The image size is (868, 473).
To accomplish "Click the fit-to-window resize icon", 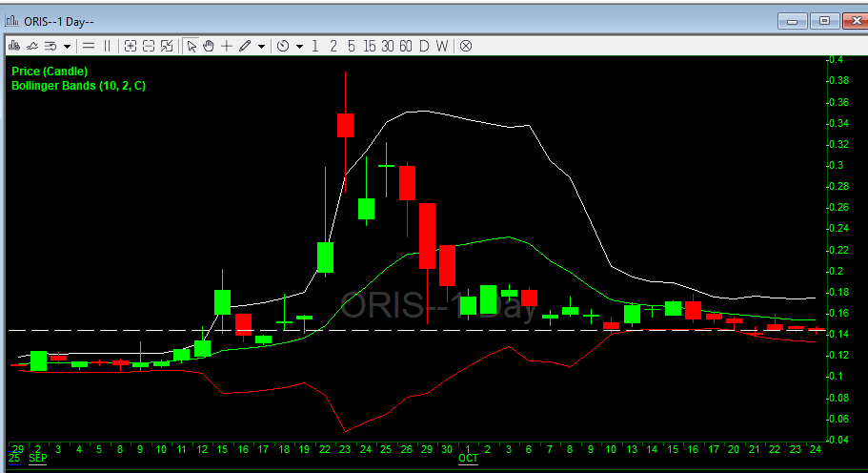I will [167, 45].
